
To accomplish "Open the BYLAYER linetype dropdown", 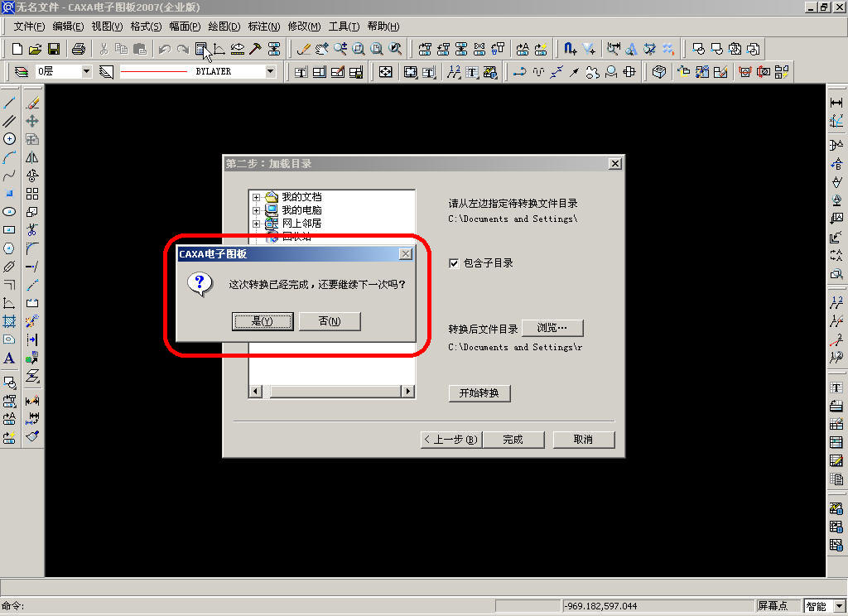I will coord(271,71).
